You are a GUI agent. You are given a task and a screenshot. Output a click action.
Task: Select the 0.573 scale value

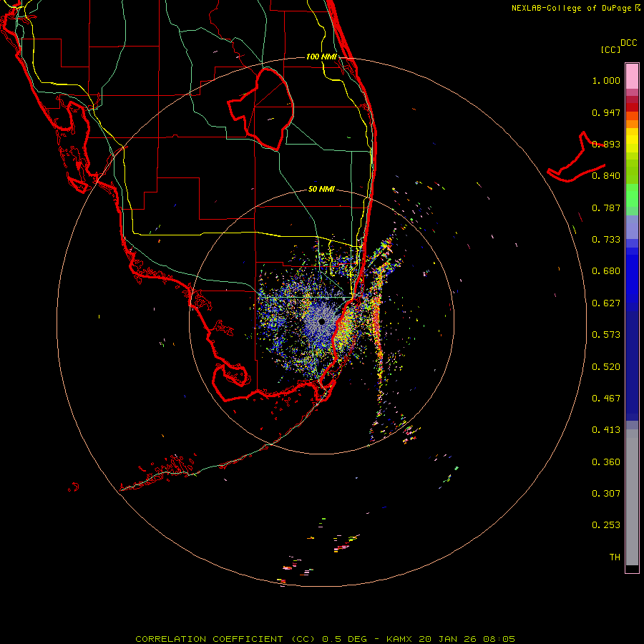[x=606, y=335]
